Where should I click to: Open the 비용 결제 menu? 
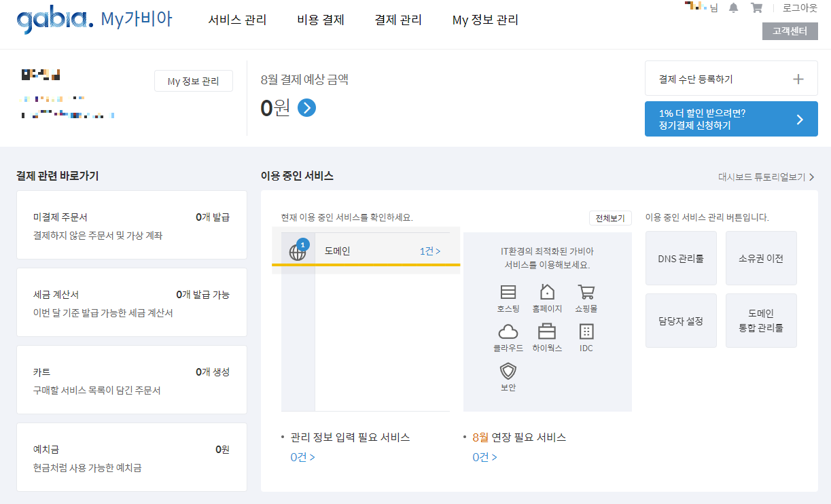tap(321, 20)
